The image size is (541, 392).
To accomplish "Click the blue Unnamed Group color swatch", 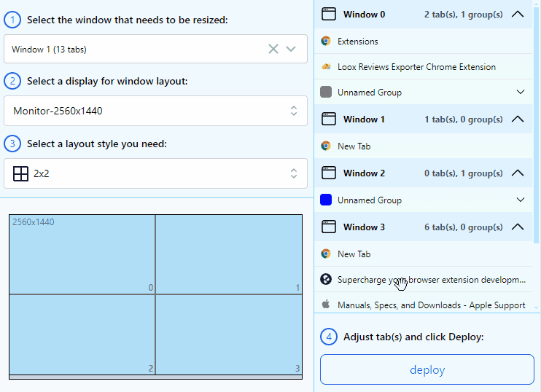I will pos(326,200).
